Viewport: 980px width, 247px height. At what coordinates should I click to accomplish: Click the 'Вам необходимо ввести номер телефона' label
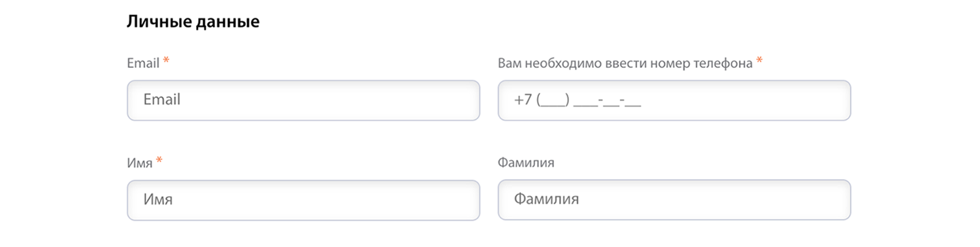[x=625, y=63]
